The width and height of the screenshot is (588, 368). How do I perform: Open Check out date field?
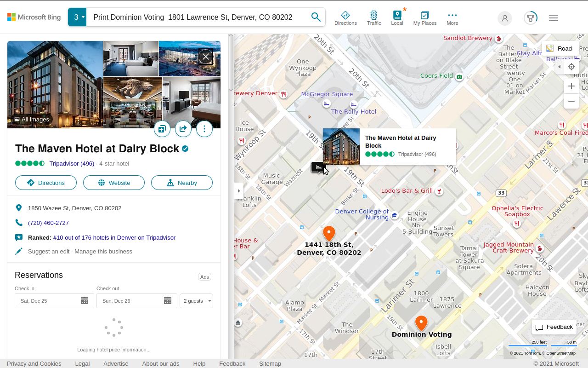137,301
